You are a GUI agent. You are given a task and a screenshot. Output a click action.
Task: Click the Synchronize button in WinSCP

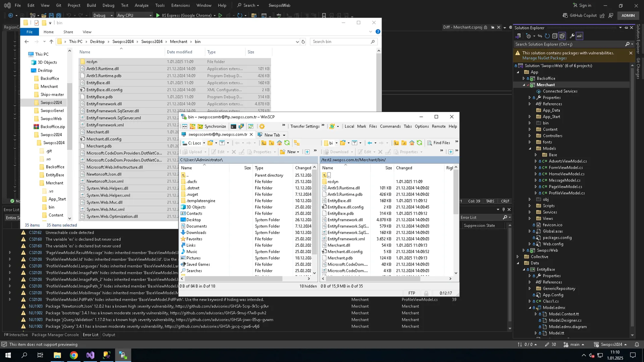click(x=212, y=126)
